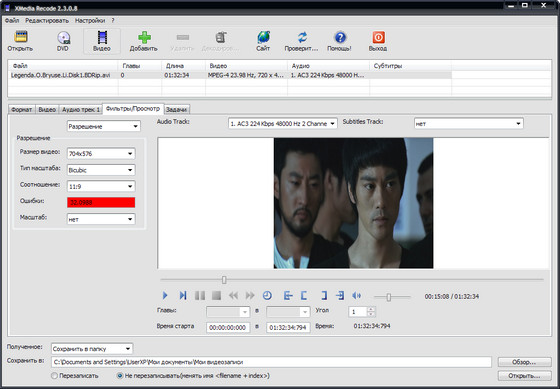Click the green Добавить plus icon

click(x=144, y=37)
